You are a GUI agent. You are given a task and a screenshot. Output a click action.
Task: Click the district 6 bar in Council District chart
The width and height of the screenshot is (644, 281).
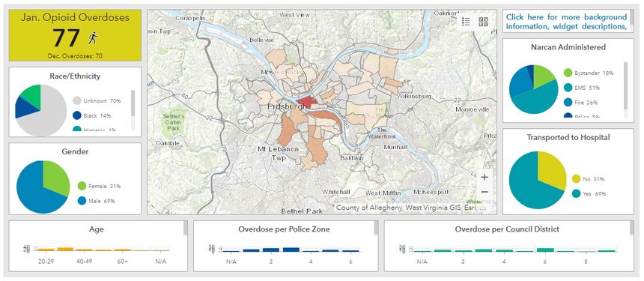[x=545, y=250]
